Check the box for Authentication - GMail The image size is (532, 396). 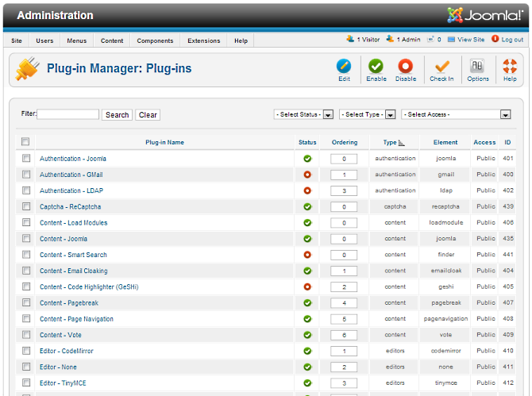pyautogui.click(x=26, y=175)
